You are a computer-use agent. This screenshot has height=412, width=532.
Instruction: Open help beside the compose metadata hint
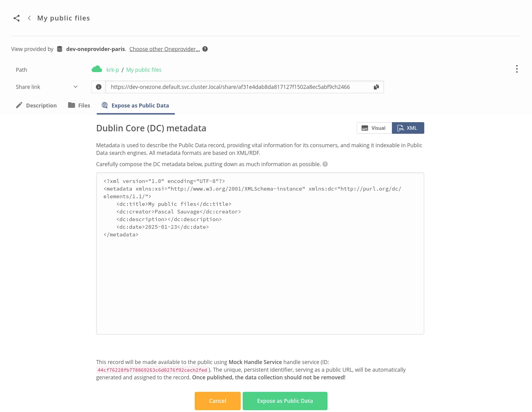(x=325, y=164)
